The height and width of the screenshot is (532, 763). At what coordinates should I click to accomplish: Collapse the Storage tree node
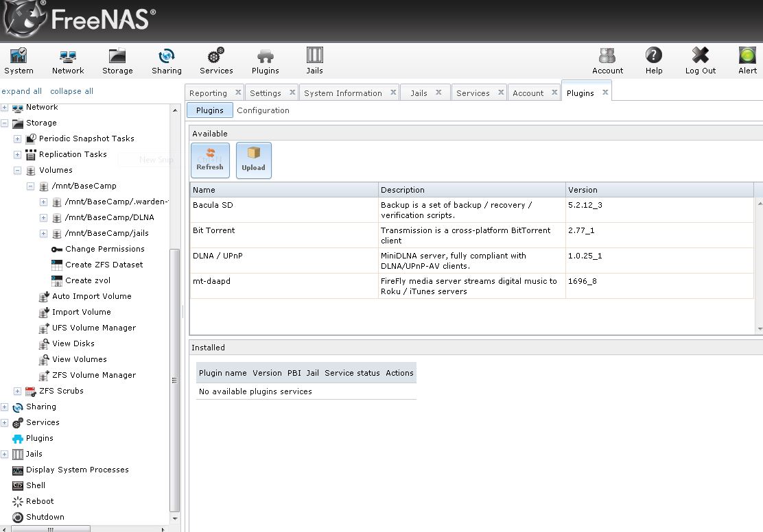[4, 123]
